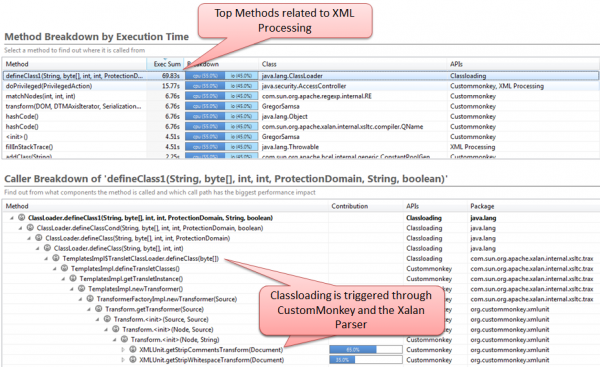Click java.lang.Object class cell
The width and height of the screenshot is (600, 367).
284,116
